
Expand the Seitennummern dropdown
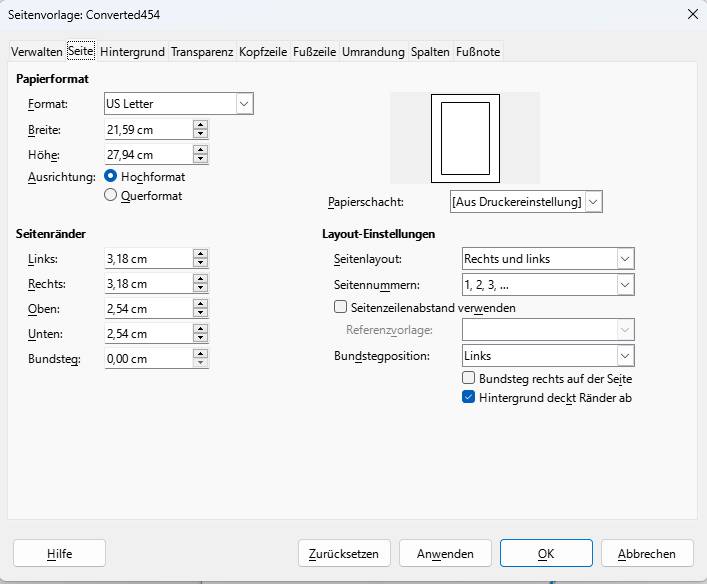(625, 285)
